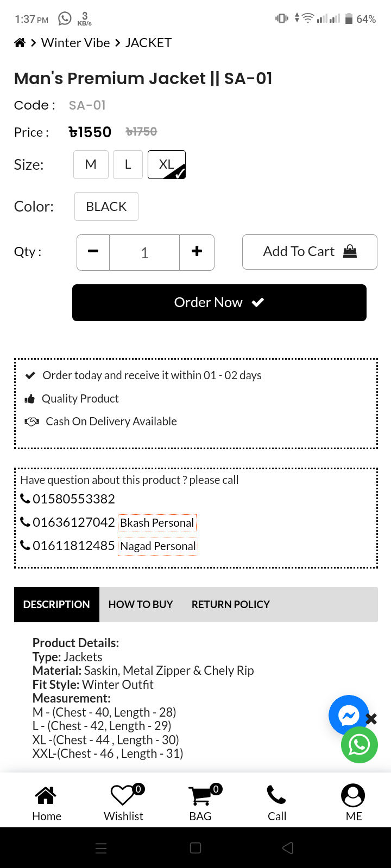This screenshot has width=391, height=868.
Task: Increase quantity with plus button
Action: [x=197, y=252]
